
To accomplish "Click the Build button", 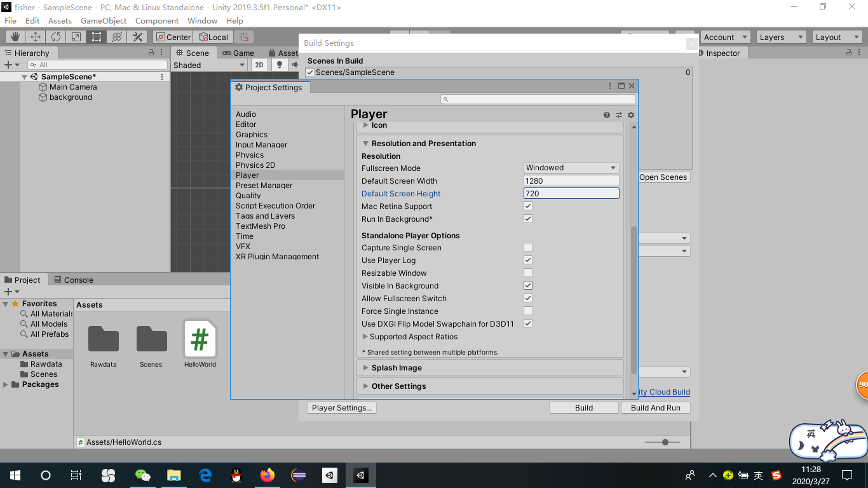I will pyautogui.click(x=584, y=408).
